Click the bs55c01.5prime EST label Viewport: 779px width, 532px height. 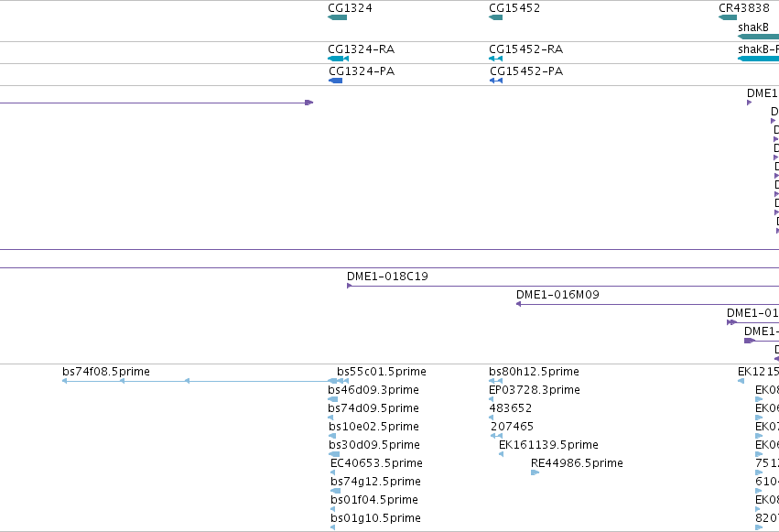click(382, 372)
